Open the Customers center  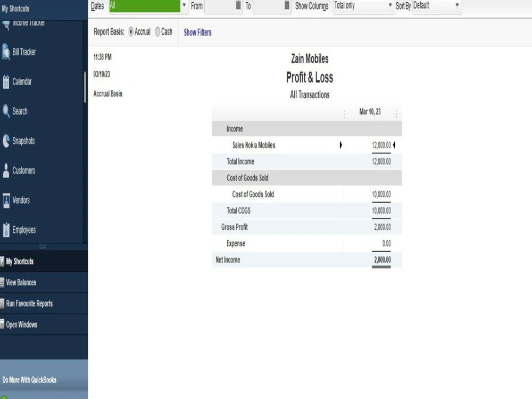(24, 170)
